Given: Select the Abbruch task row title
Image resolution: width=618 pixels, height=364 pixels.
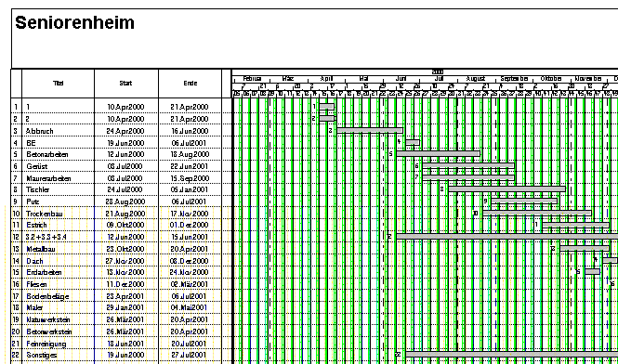Looking at the screenshot, I should [x=39, y=131].
